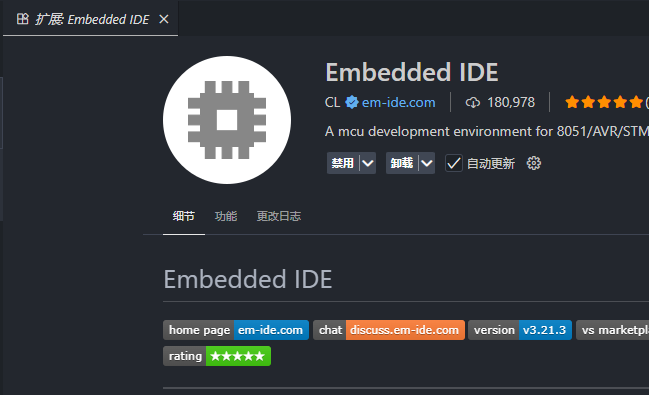Viewport: 649px width, 395px height.
Task: Click the green rating stars badge
Action: (x=217, y=356)
